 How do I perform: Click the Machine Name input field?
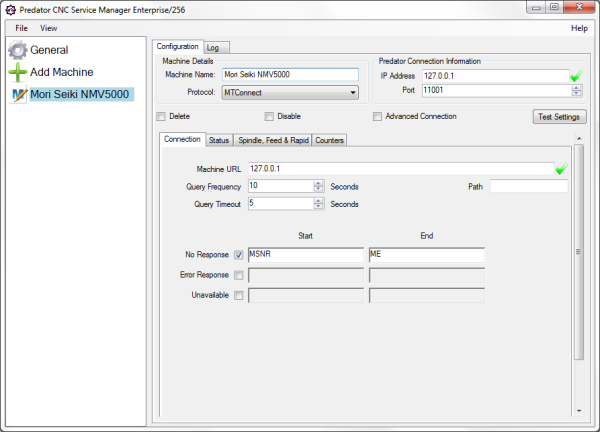290,75
